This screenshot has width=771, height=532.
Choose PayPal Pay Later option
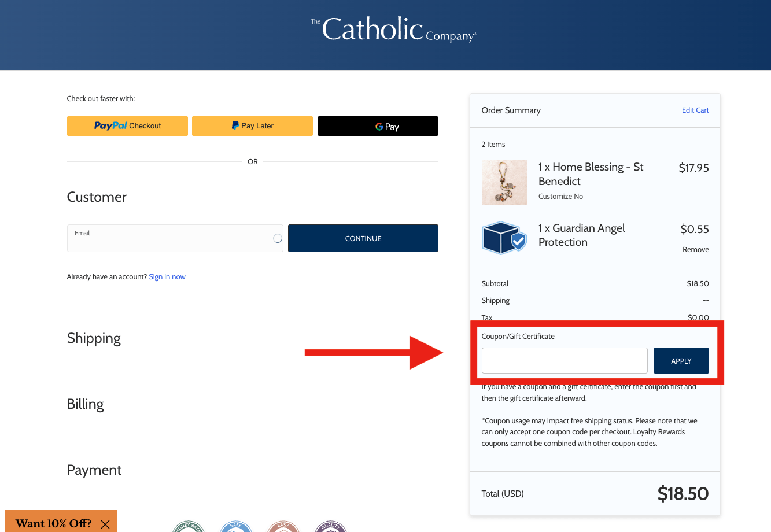coord(252,126)
